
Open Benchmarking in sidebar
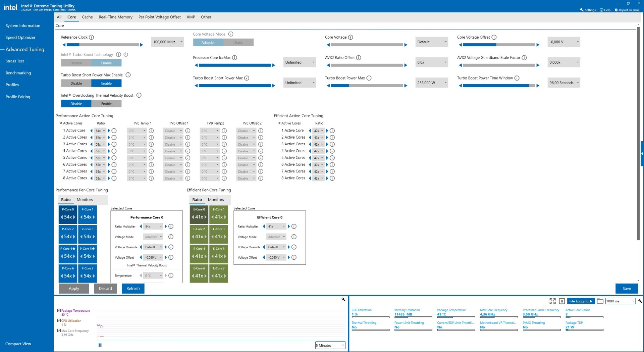click(x=18, y=73)
